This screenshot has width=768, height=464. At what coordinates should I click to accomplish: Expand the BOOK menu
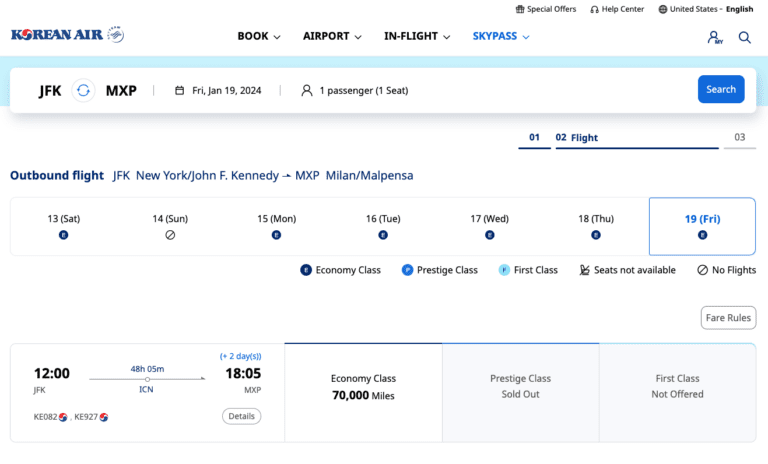259,36
